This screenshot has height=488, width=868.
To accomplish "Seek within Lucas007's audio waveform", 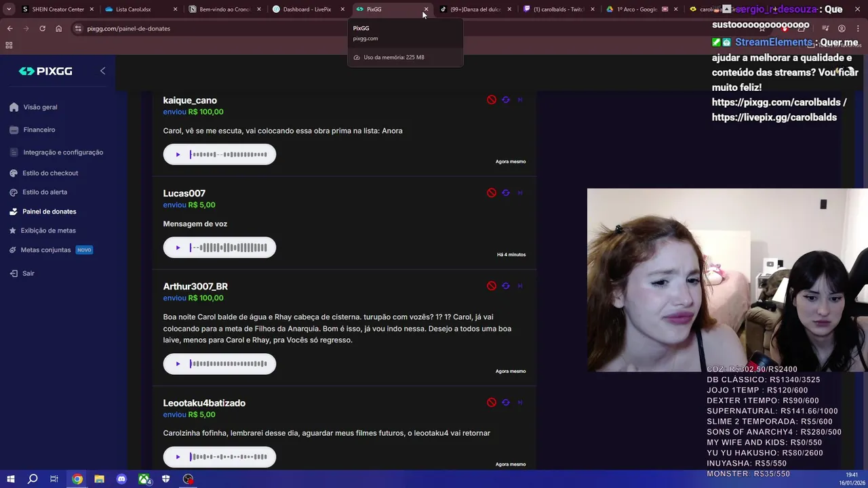I will pyautogui.click(x=229, y=247).
